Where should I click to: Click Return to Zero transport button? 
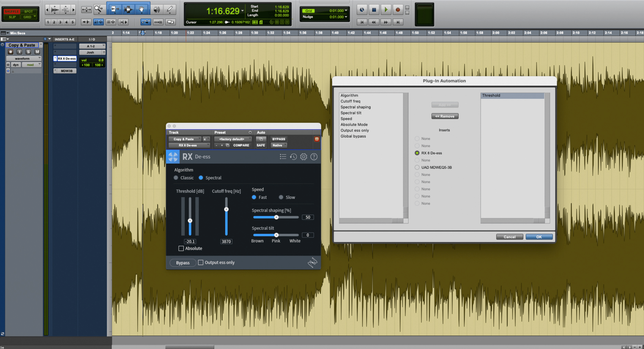point(362,22)
